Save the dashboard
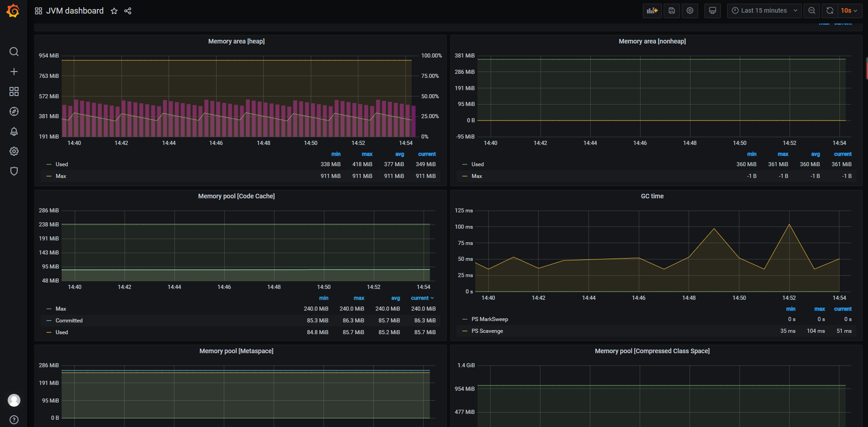This screenshot has width=868, height=427. [x=672, y=10]
